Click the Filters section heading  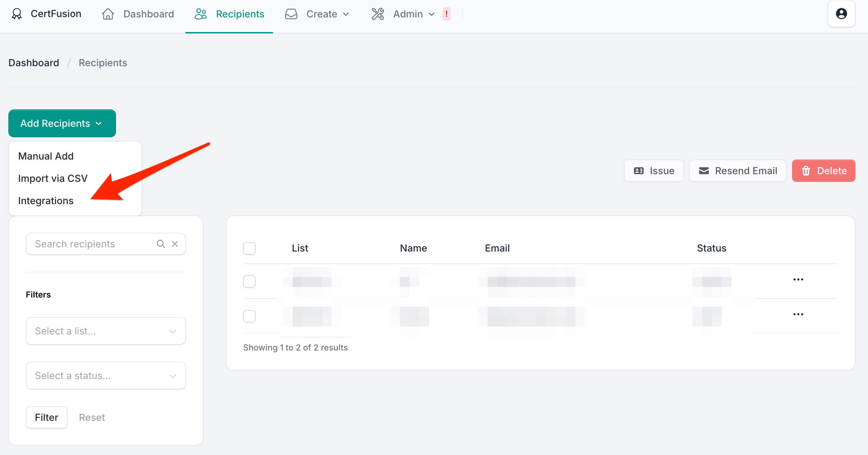tap(38, 295)
